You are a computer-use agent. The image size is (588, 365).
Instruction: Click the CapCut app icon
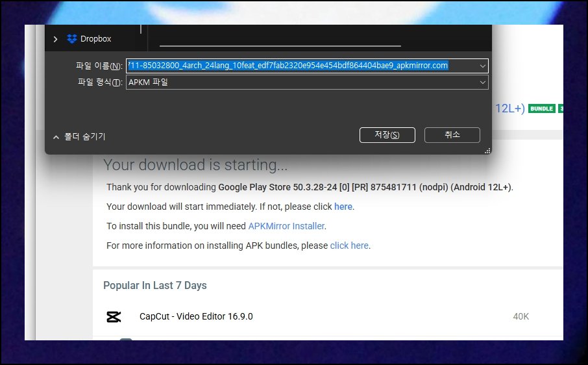coord(114,317)
